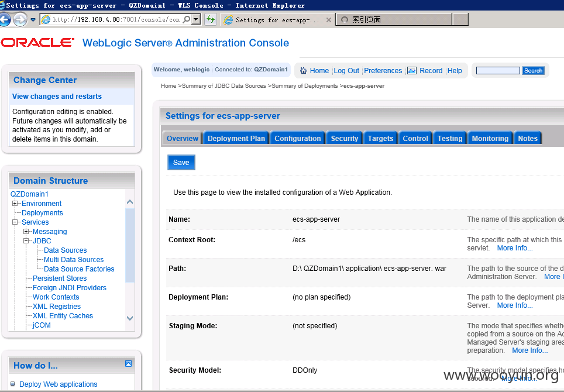Switch to the 索引页面 browser tab
Viewport: 564px width, 392px height.
394,19
